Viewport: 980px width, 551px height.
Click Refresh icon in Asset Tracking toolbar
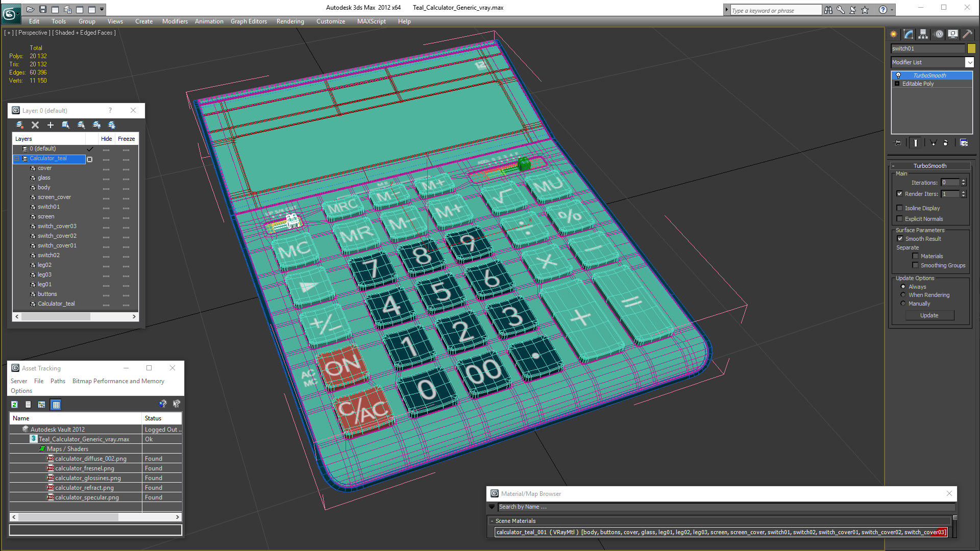click(x=14, y=405)
